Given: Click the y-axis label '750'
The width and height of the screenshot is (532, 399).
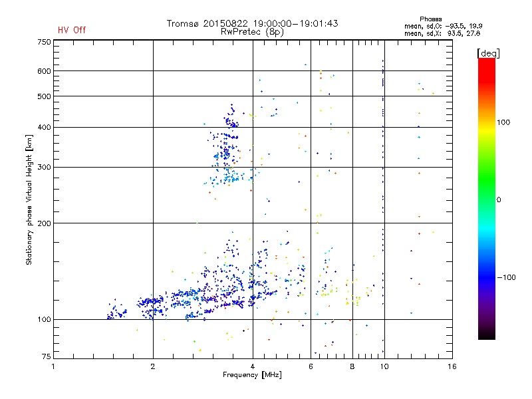Looking at the screenshot, I should click(44, 42).
